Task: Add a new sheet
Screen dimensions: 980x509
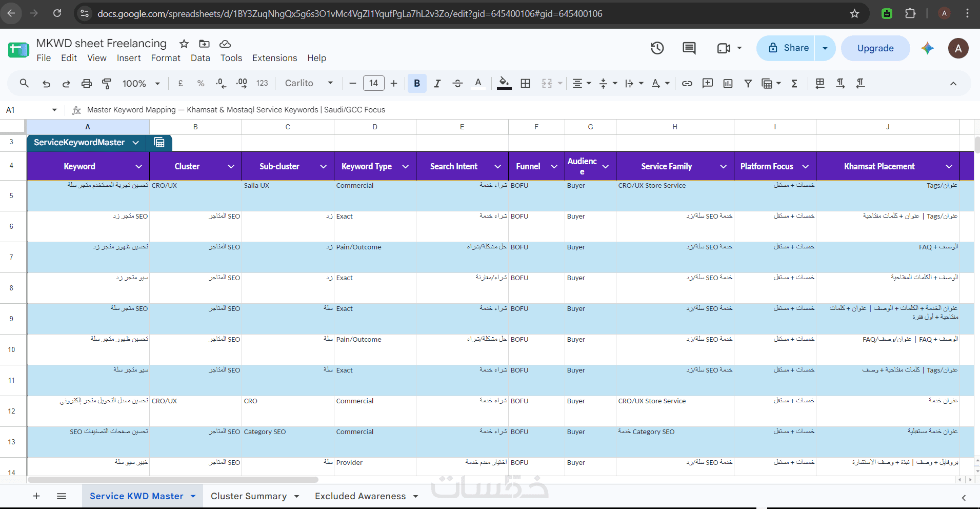Action: click(x=36, y=496)
